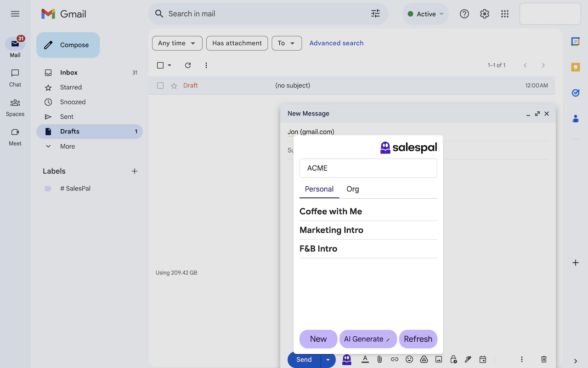Show search options filter icon

point(375,14)
